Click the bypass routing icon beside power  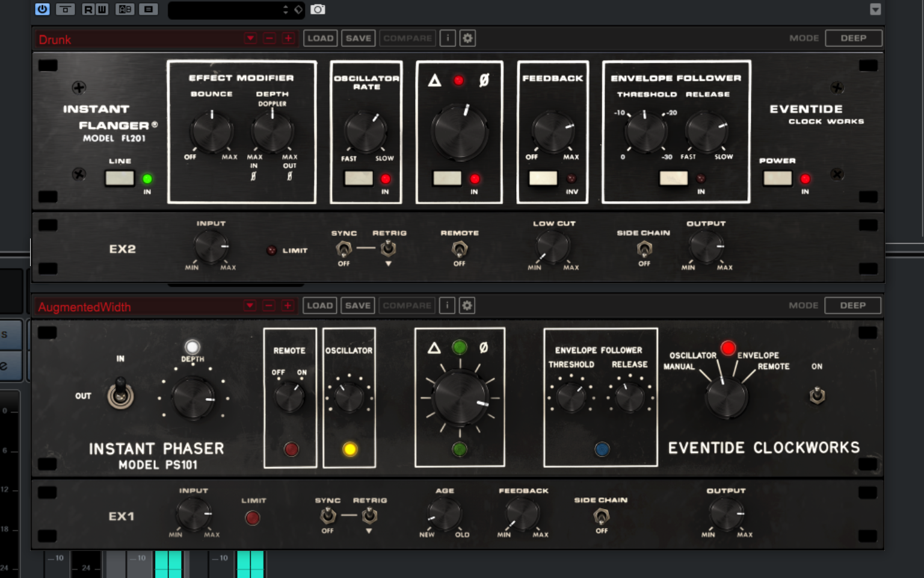65,9
